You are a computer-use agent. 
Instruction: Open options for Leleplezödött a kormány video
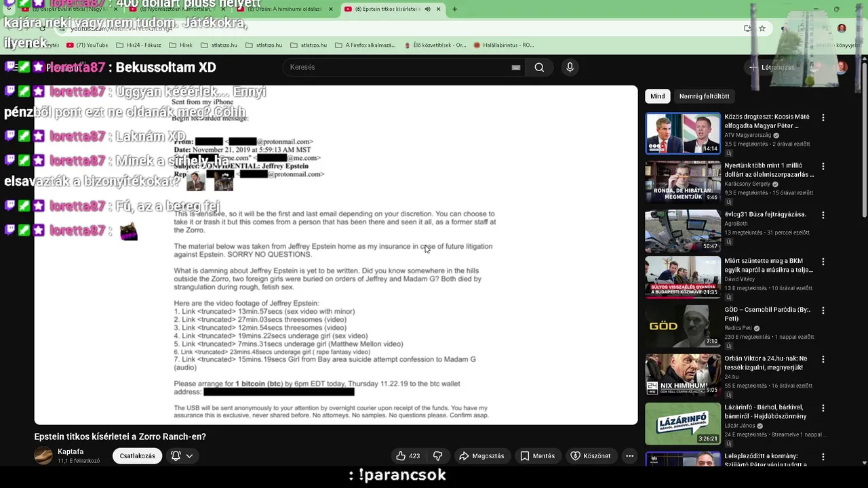tap(823, 457)
